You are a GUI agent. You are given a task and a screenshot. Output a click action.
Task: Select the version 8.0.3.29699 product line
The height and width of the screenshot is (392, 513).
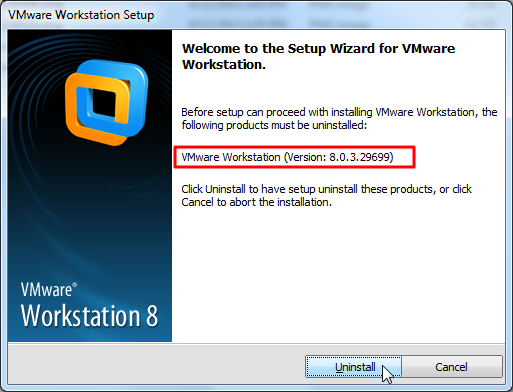click(x=287, y=157)
